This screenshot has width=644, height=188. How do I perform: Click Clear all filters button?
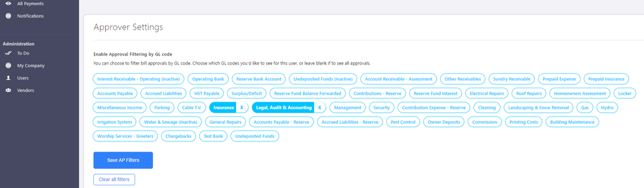coord(114,179)
